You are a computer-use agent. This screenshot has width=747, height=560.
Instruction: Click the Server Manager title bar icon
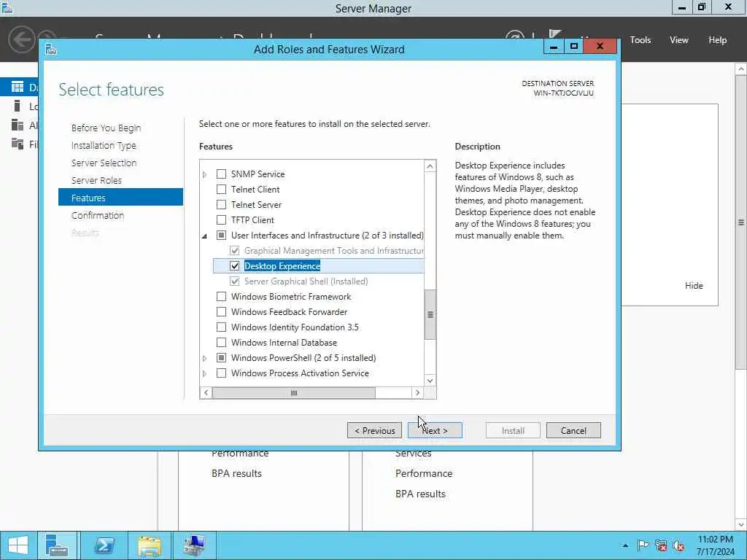tap(7, 7)
